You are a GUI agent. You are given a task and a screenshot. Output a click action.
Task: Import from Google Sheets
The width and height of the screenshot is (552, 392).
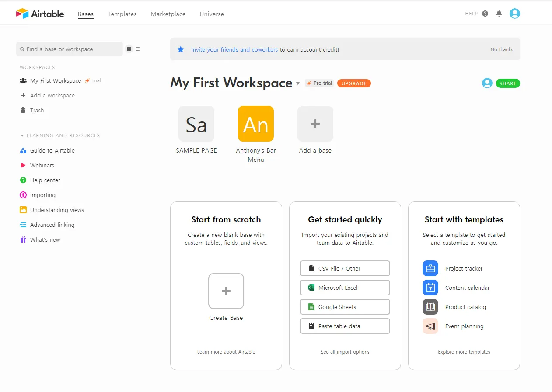pos(345,307)
